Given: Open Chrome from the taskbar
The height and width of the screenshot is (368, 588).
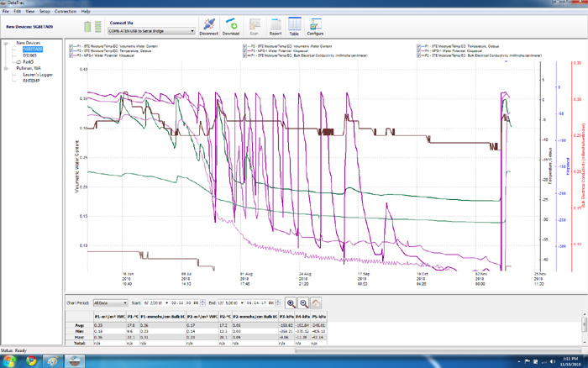Looking at the screenshot, I should coord(31,361).
